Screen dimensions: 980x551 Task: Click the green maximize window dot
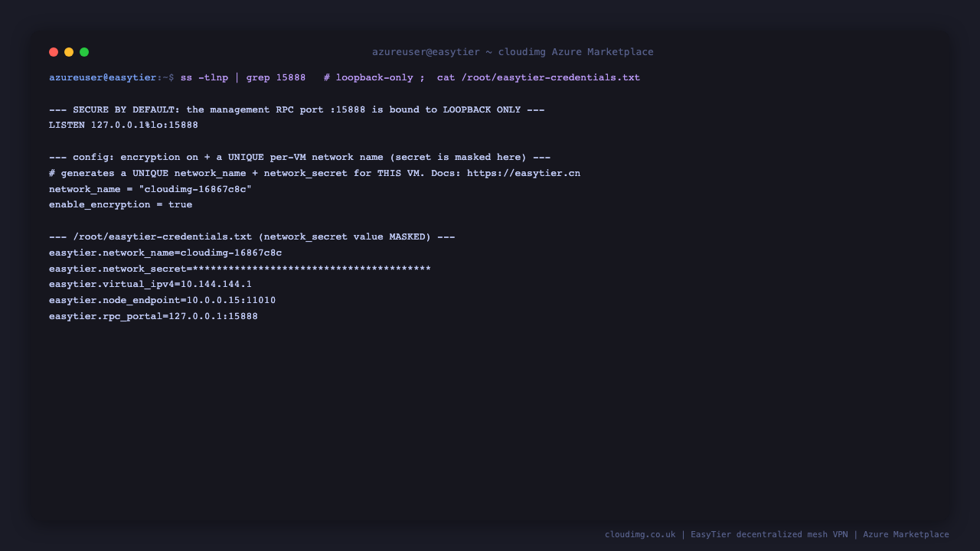tap(84, 52)
